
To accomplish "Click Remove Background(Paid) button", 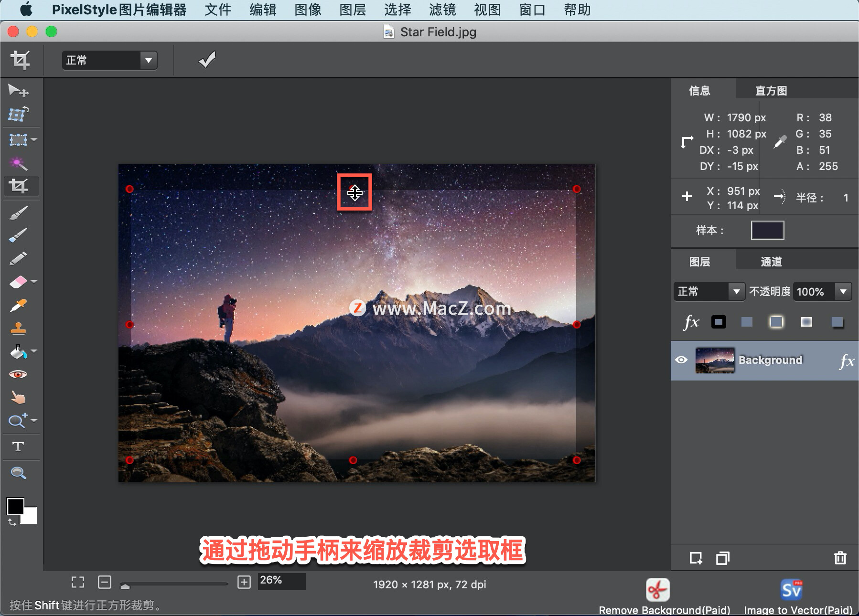I will pyautogui.click(x=658, y=589).
